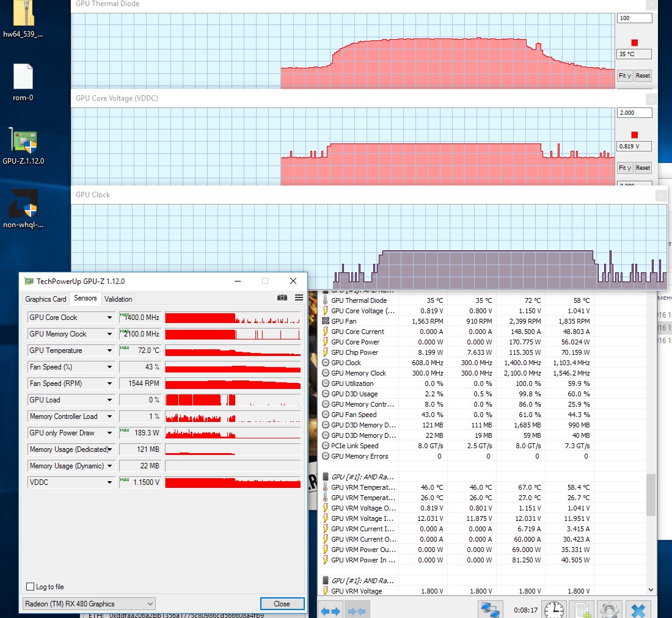The width and height of the screenshot is (672, 618).
Task: Enable the Log to file checkbox
Action: 30,587
